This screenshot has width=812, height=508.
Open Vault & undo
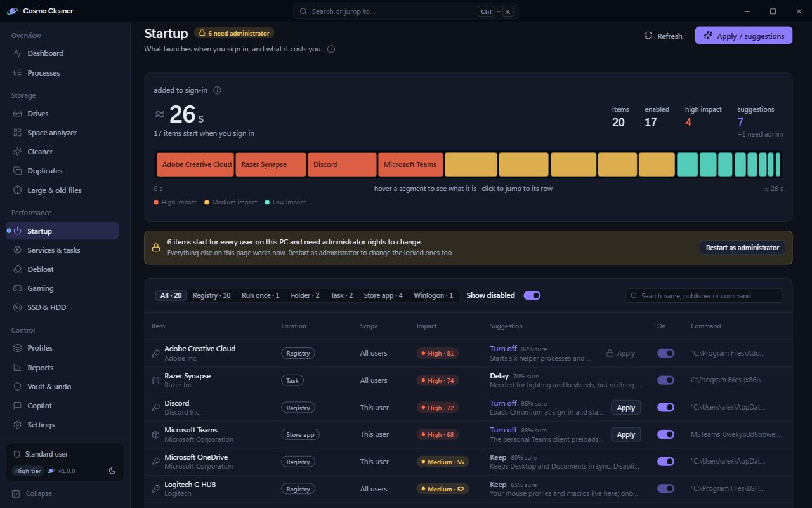(x=62, y=387)
